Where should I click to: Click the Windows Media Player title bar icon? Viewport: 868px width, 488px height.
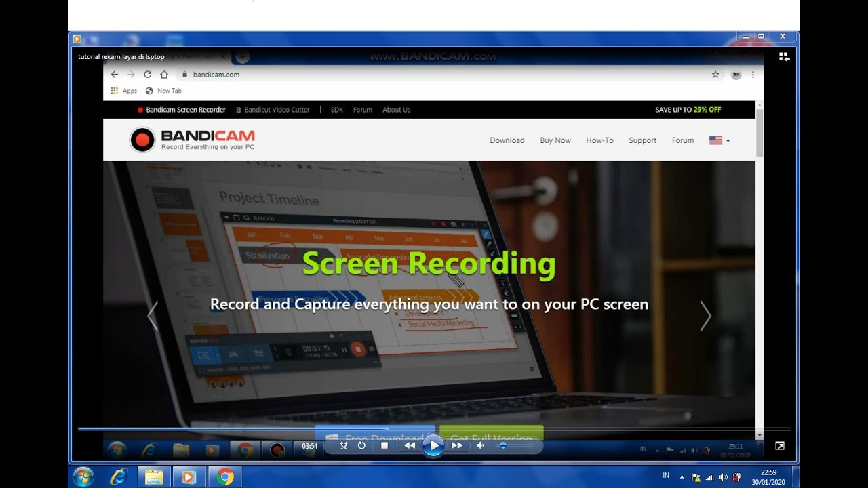click(77, 39)
